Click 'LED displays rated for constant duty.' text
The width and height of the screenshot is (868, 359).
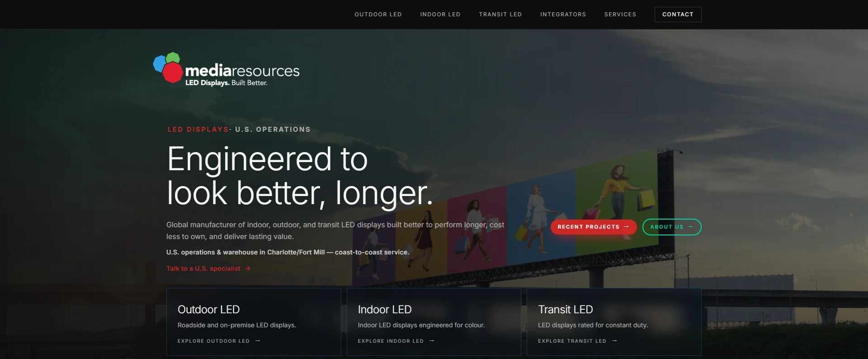[593, 325]
